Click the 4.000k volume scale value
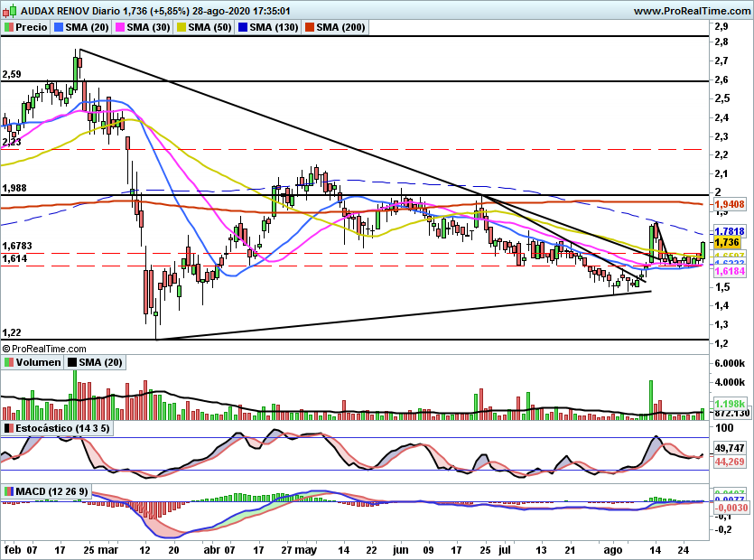 730,382
